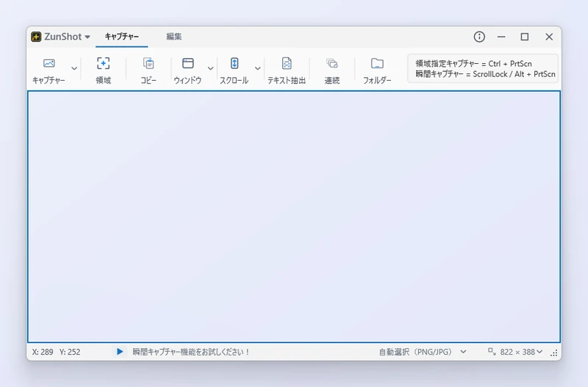Start a スクロール scrolling capture
588x387 pixels.
(x=234, y=70)
